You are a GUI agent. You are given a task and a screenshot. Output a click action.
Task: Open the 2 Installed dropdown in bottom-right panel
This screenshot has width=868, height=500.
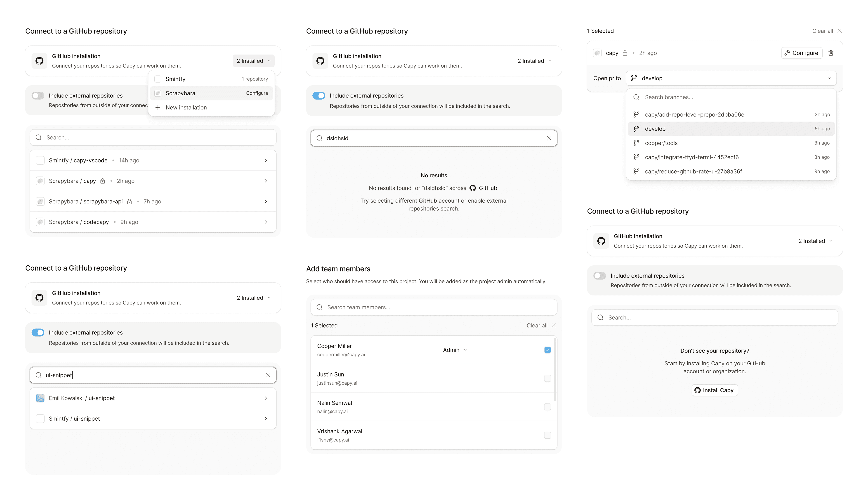815,241
